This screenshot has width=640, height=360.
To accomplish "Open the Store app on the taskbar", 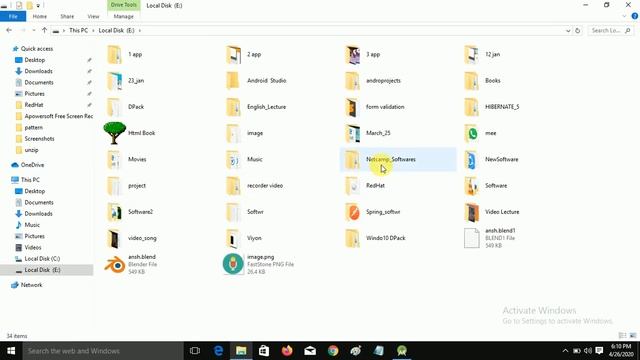I will 264,351.
